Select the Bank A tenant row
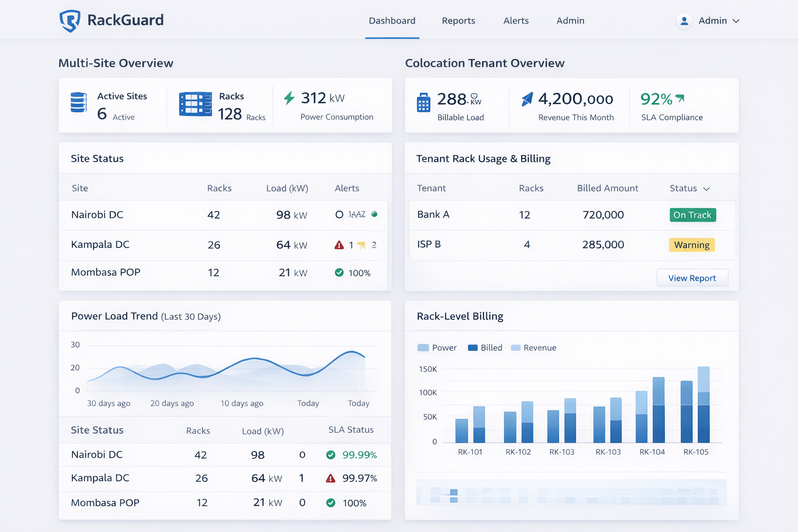 pyautogui.click(x=572, y=215)
